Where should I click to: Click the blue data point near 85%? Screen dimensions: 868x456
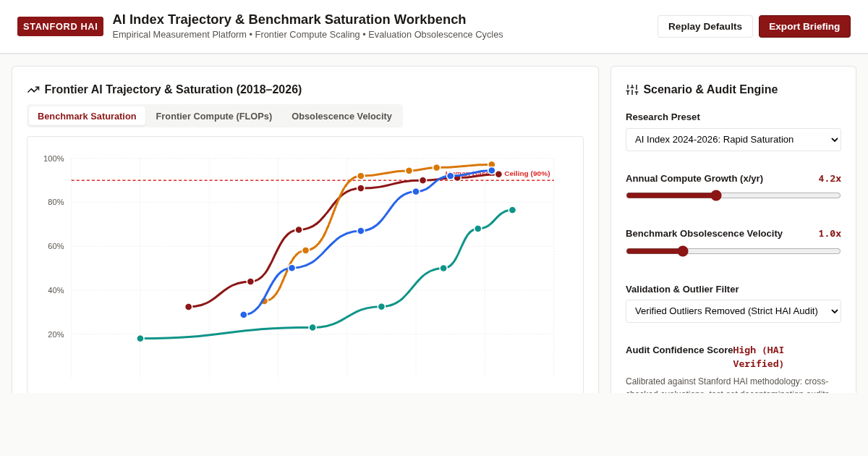(x=416, y=192)
